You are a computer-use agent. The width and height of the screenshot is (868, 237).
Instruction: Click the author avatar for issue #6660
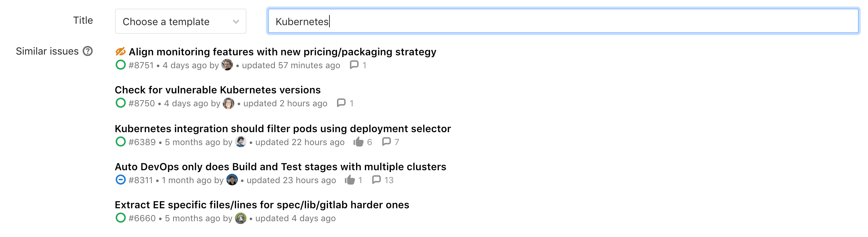tap(240, 218)
